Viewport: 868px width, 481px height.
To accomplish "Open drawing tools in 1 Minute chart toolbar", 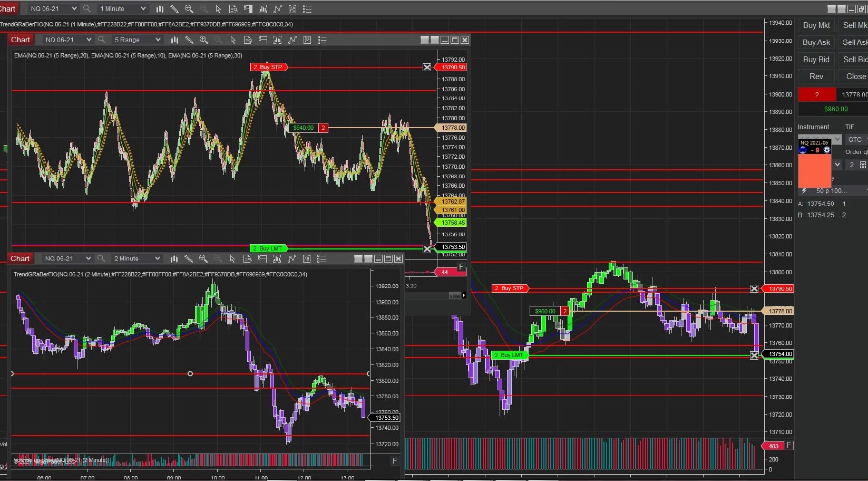I will pos(174,8).
